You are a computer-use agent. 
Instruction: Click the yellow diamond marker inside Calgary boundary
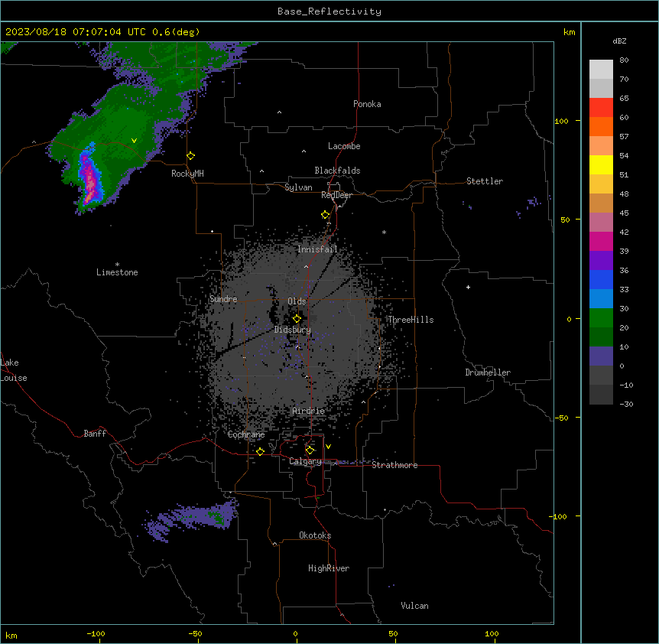(x=310, y=450)
